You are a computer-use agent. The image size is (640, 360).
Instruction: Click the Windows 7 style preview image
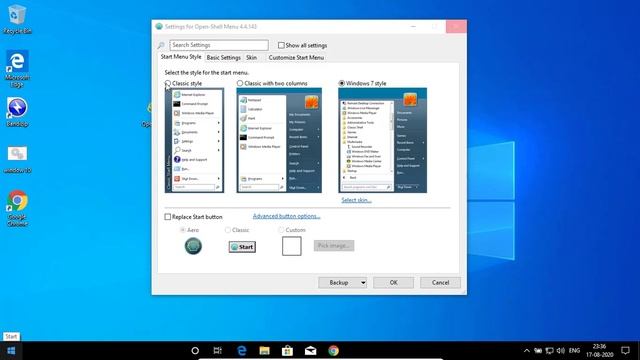coord(382,140)
